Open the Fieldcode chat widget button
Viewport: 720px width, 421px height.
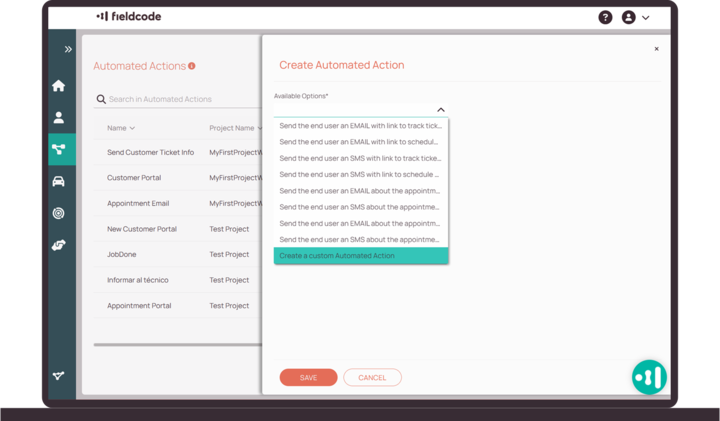pyautogui.click(x=649, y=377)
